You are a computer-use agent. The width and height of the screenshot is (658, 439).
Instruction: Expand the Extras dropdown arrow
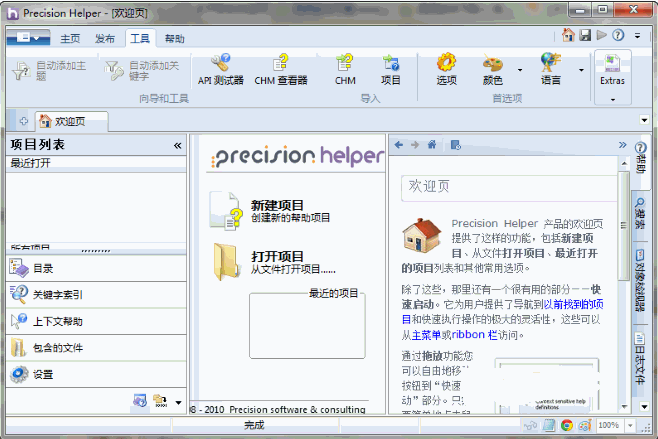[613, 100]
